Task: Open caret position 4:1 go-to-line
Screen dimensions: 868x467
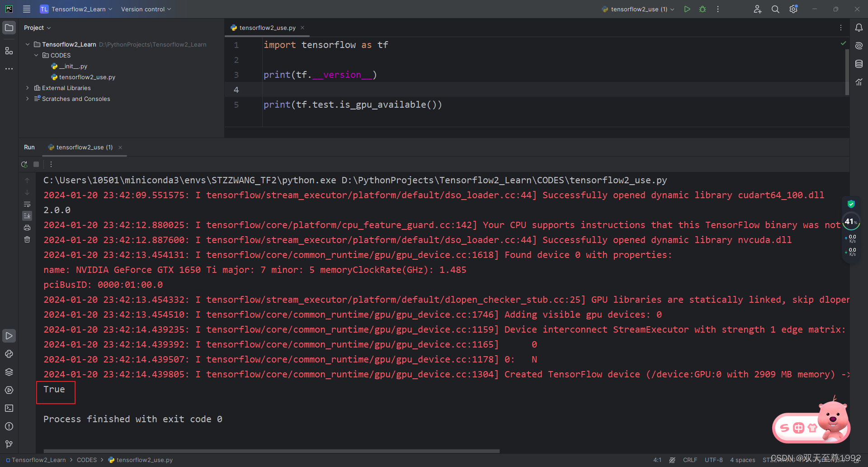Action: point(657,460)
